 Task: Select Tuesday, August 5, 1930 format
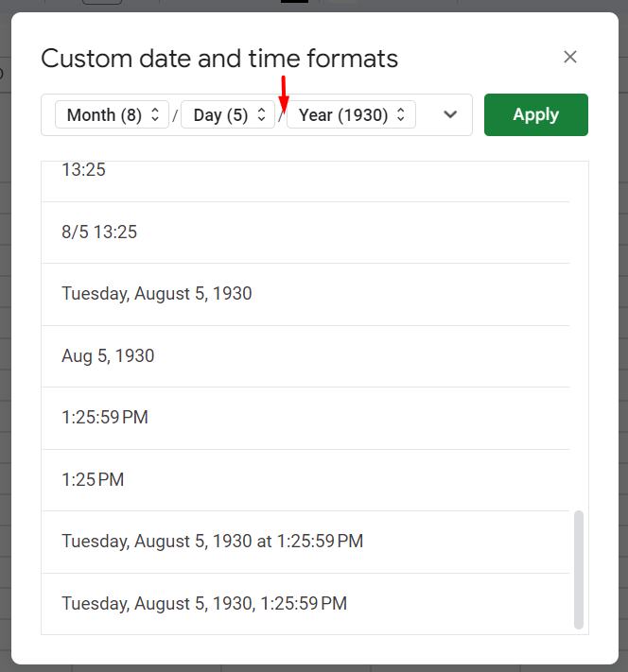point(305,294)
